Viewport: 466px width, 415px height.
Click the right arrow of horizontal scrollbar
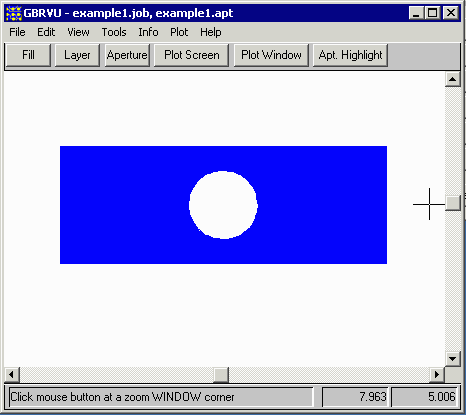coord(437,375)
